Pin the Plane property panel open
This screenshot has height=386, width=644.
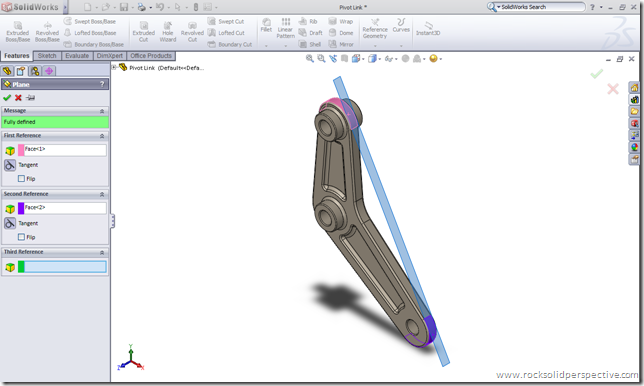[30, 98]
